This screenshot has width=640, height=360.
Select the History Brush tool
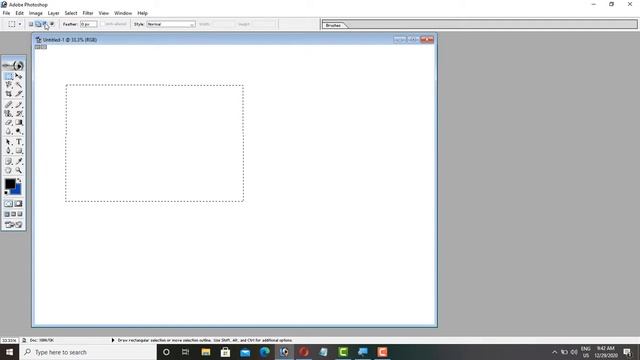[19, 113]
